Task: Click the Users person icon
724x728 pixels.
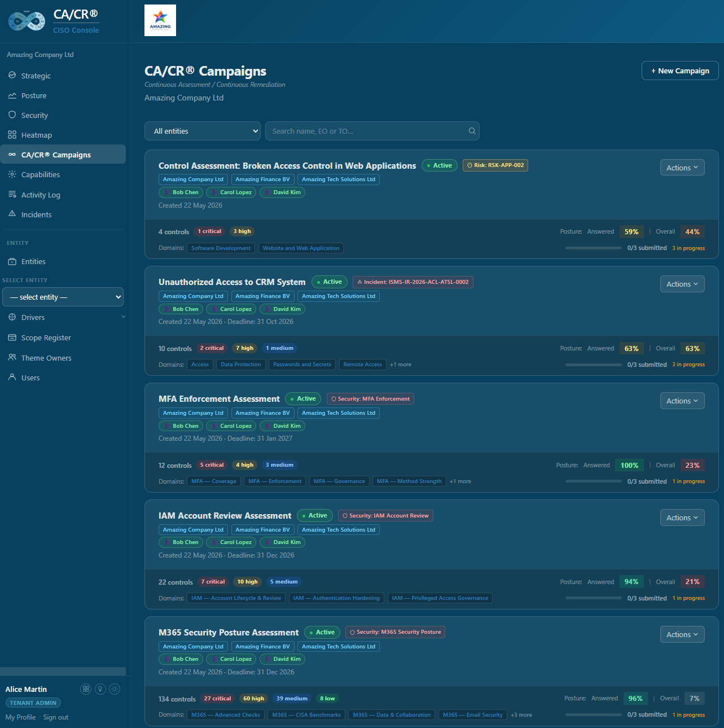Action: click(x=12, y=377)
